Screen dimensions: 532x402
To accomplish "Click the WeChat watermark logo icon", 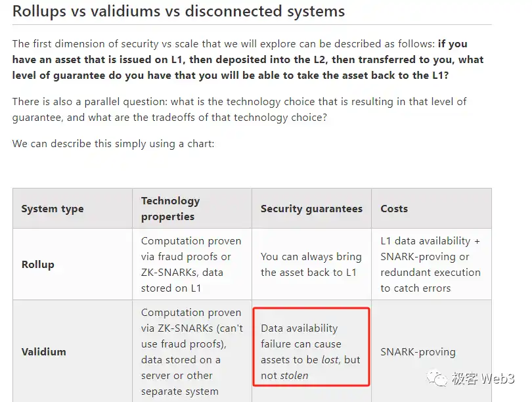I will click(x=437, y=378).
